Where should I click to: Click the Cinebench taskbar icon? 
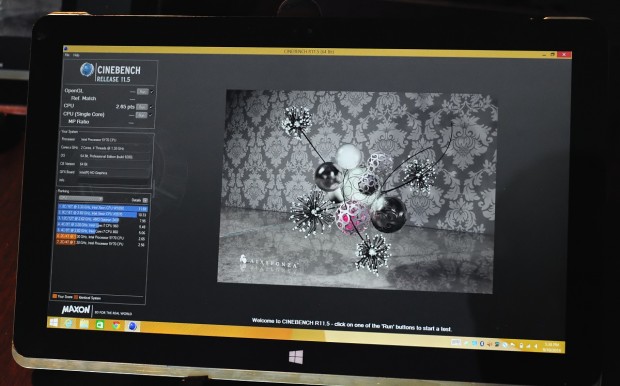point(132,326)
